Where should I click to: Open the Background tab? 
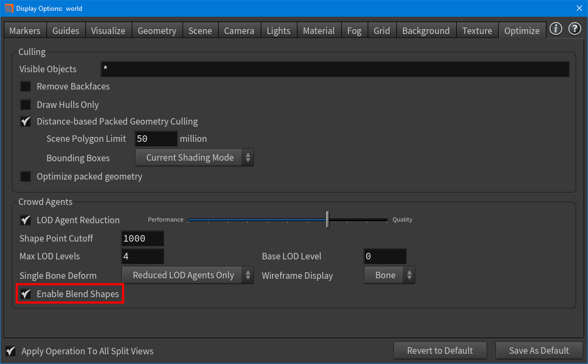(426, 31)
